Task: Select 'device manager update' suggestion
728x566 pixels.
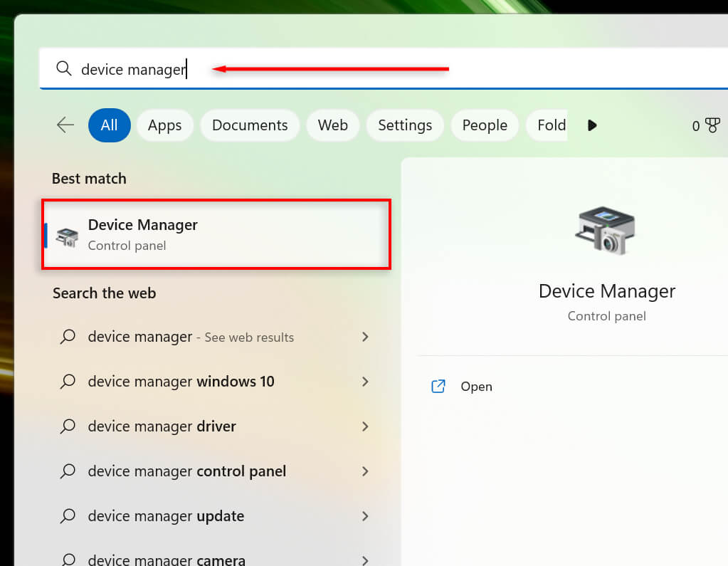Action: pyautogui.click(x=216, y=516)
